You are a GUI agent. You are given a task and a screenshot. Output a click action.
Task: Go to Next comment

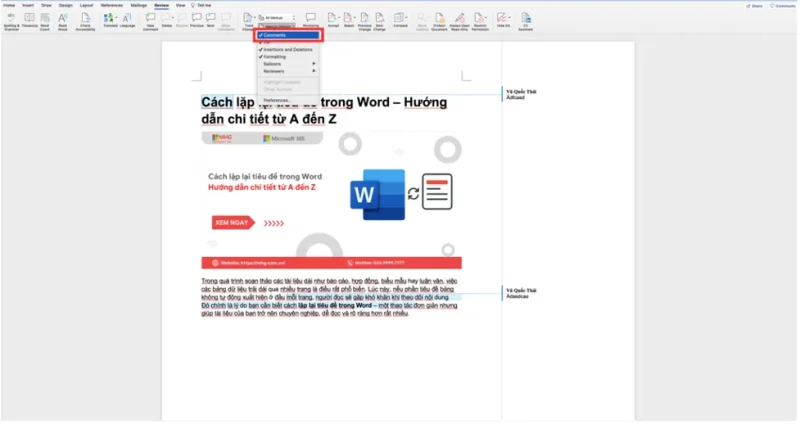210,21
